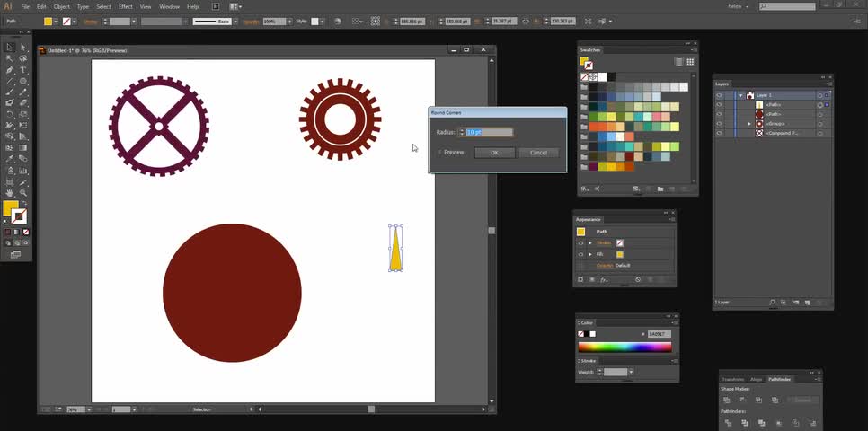Toggle visibility of <Group> layer item
Screen dimensions: 868x431
click(x=719, y=124)
